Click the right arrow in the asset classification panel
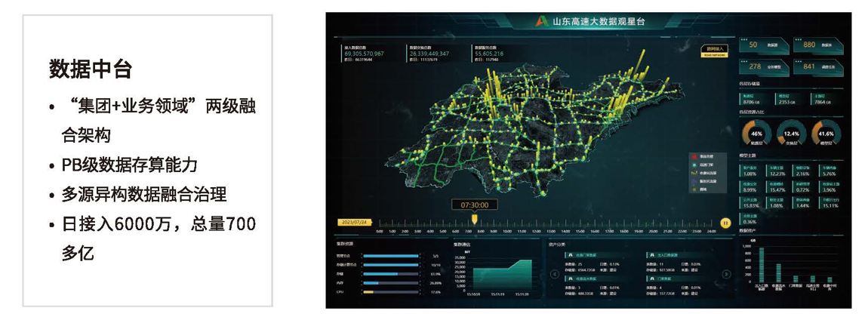 726,275
